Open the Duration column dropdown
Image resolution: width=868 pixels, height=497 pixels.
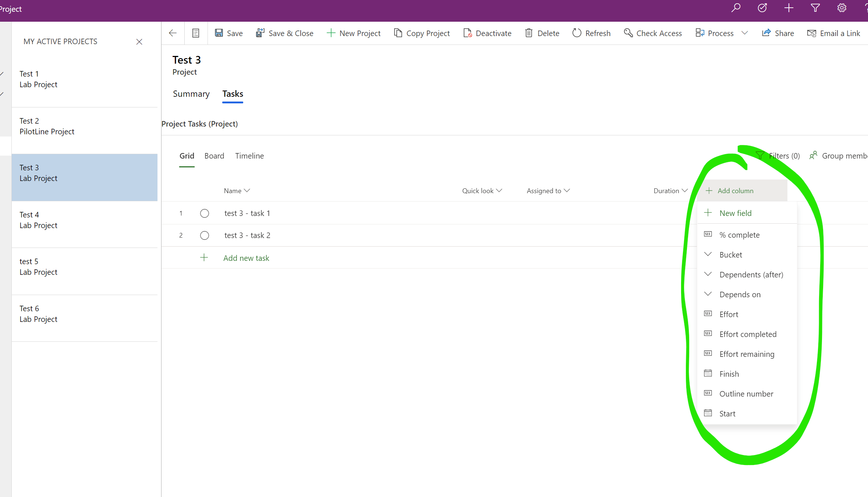tap(670, 191)
